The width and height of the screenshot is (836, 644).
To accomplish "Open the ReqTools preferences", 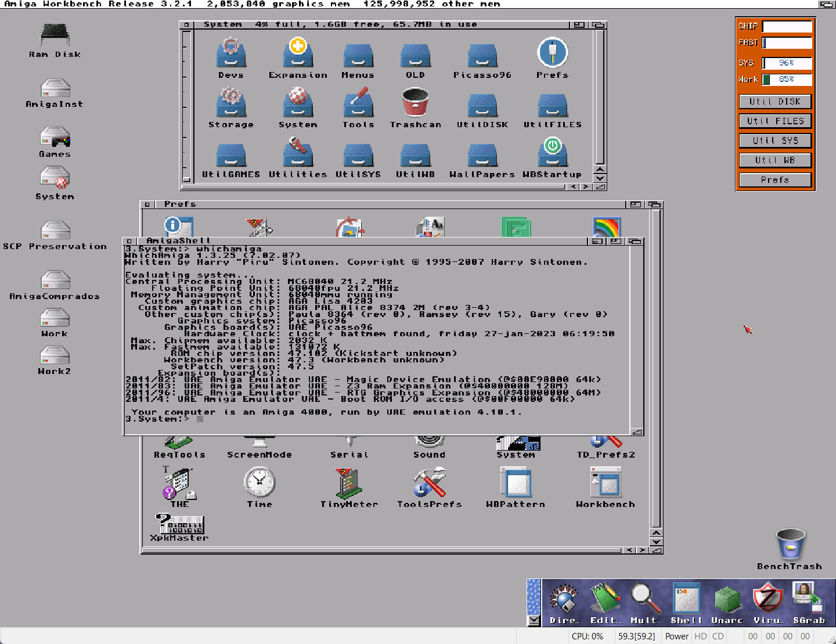I will click(x=179, y=448).
